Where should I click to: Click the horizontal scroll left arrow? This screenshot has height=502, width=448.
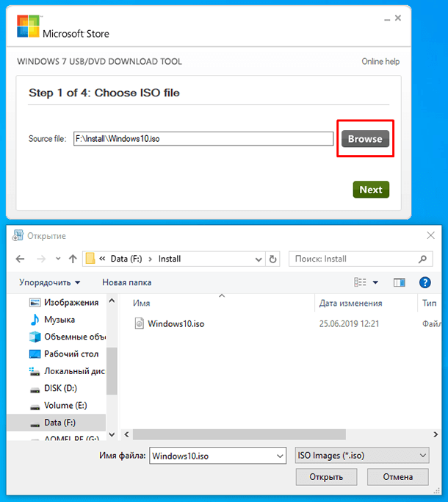127,434
